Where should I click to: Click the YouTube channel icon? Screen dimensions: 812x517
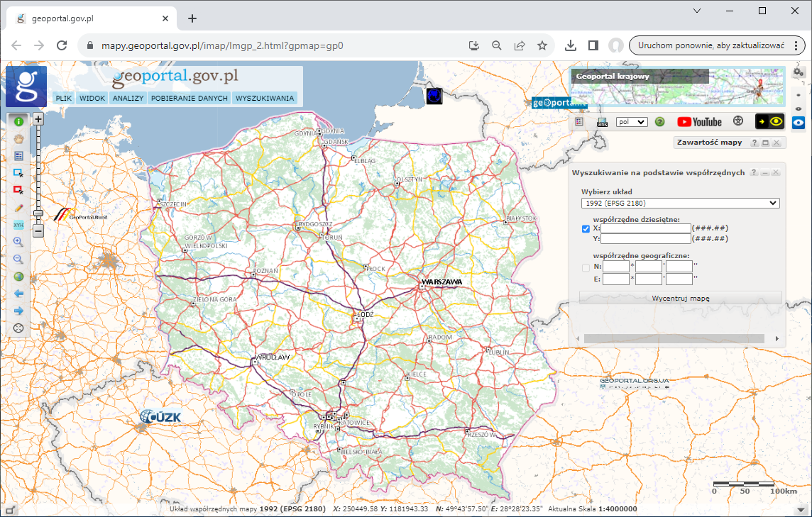pyautogui.click(x=701, y=121)
